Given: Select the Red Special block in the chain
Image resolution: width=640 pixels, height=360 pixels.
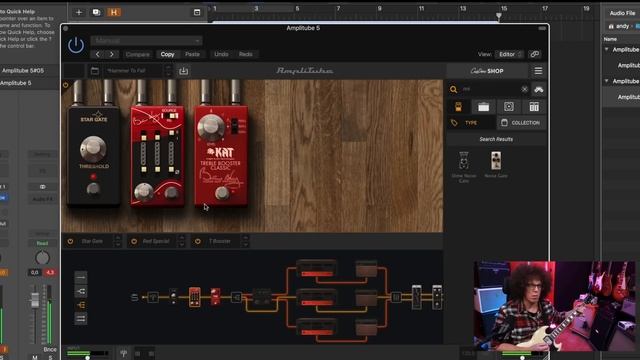Looking at the screenshot, I should pos(195,297).
